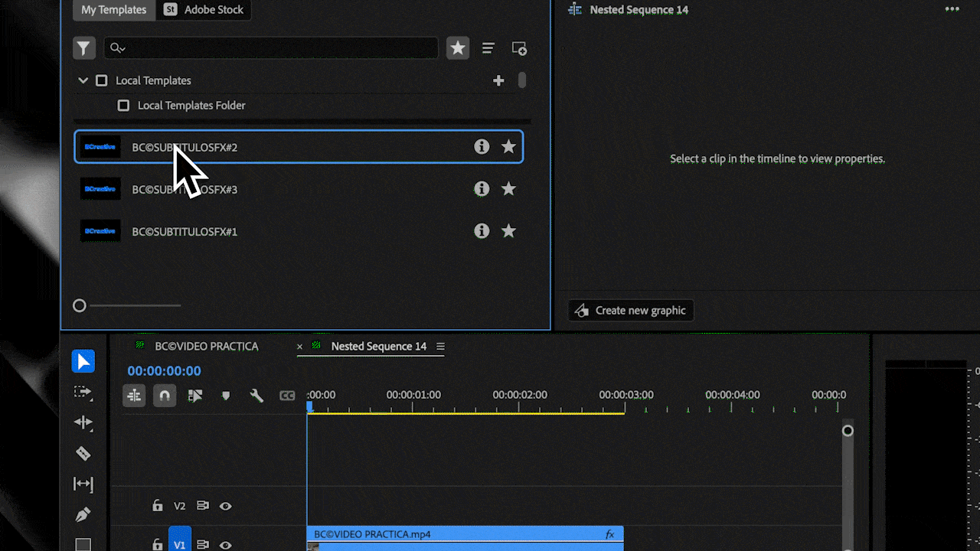Screen dimensions: 980x551
Task: Click the Add Marker icon
Action: pos(225,395)
